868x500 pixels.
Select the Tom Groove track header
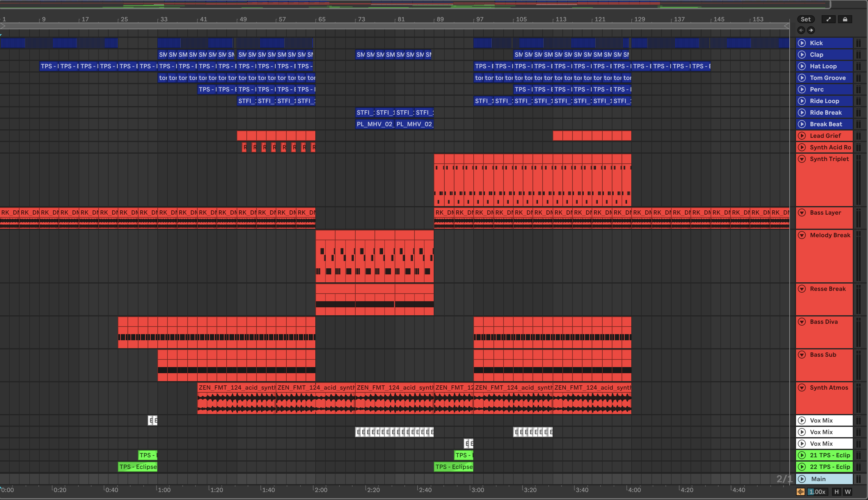[x=827, y=78]
